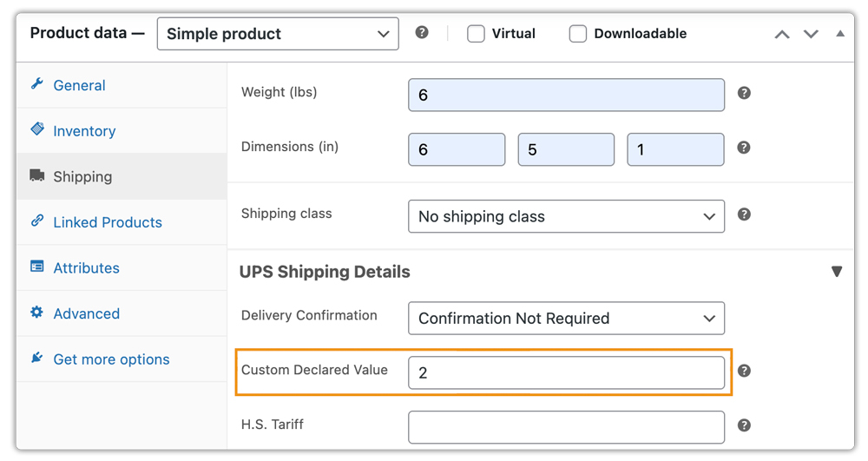
Task: Click the H.S. Tariff help icon
Action: point(744,425)
